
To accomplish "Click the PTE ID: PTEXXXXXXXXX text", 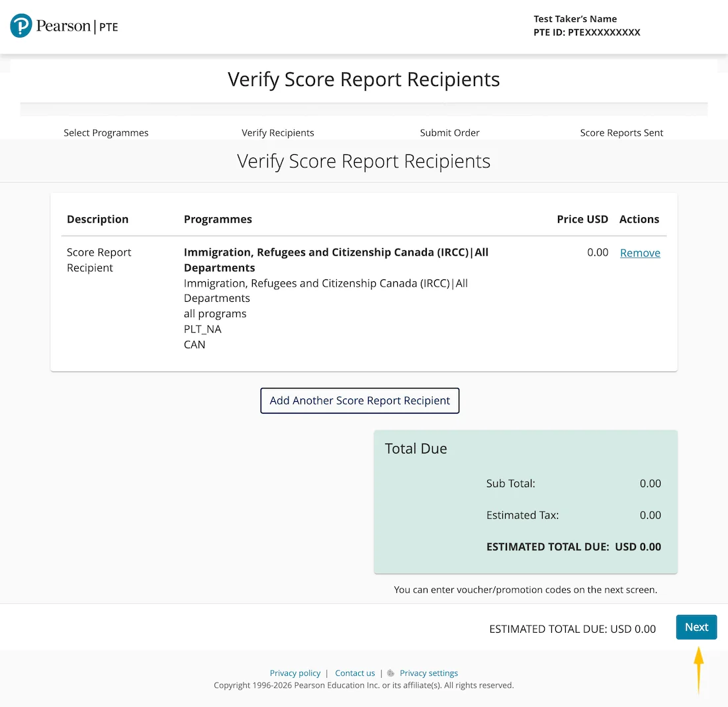I will [x=586, y=32].
